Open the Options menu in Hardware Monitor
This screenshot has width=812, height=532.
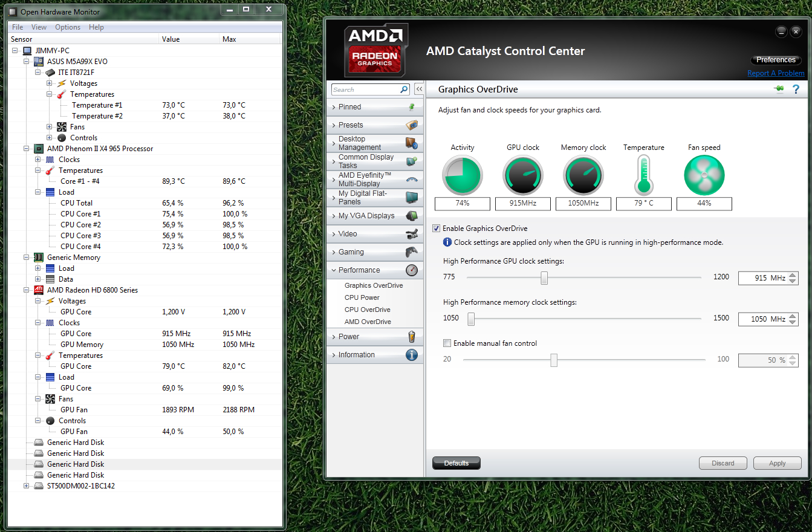(x=68, y=27)
